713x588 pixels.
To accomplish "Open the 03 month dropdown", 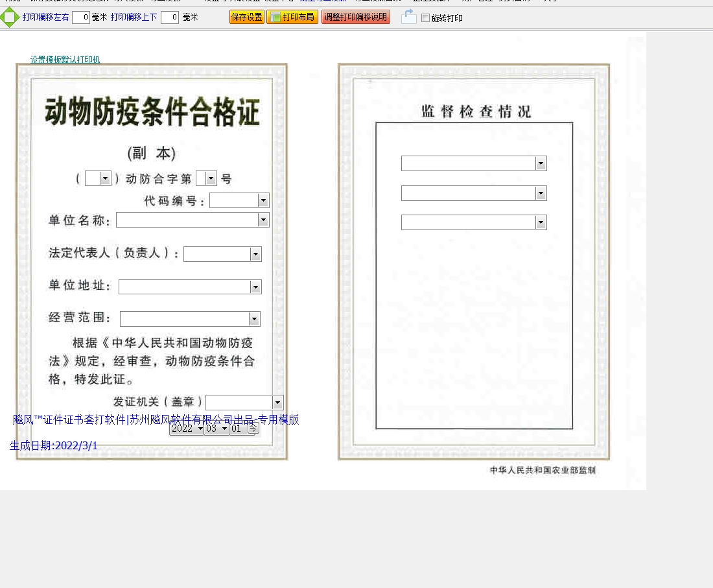I will pos(216,429).
